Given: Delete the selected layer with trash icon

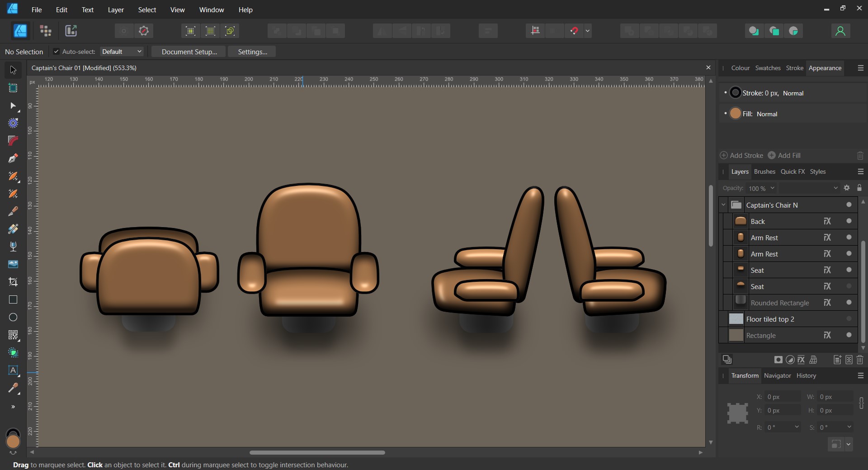Looking at the screenshot, I should tap(860, 360).
